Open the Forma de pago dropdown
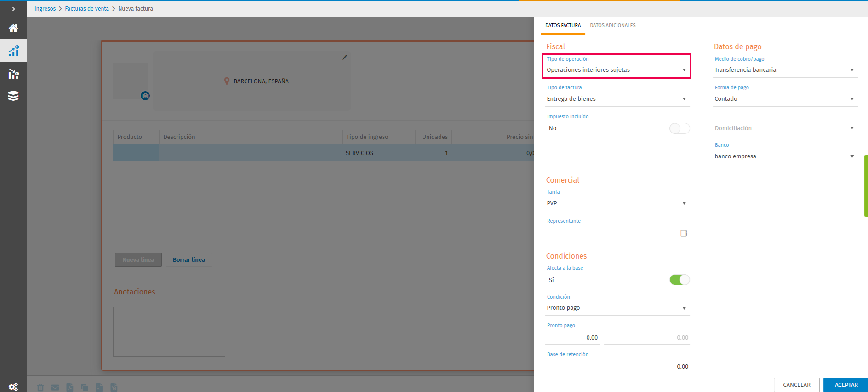The image size is (868, 392). 785,99
